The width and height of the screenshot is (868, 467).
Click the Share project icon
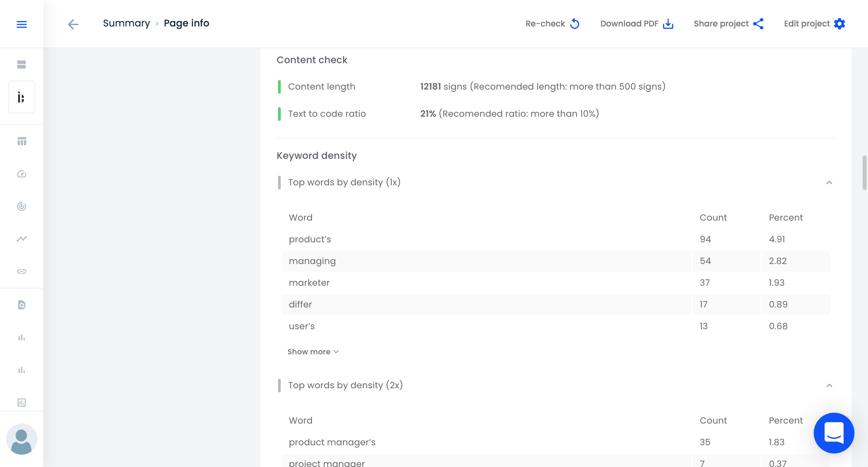[x=758, y=24]
